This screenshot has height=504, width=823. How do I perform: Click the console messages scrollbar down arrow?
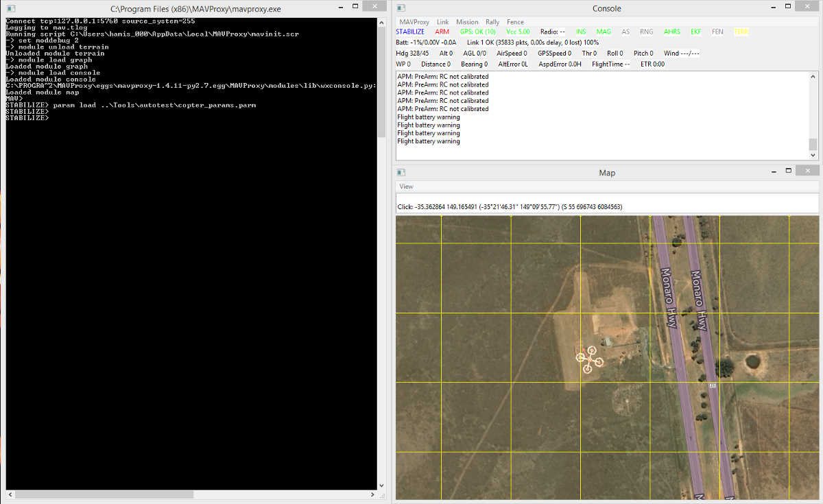[x=813, y=156]
